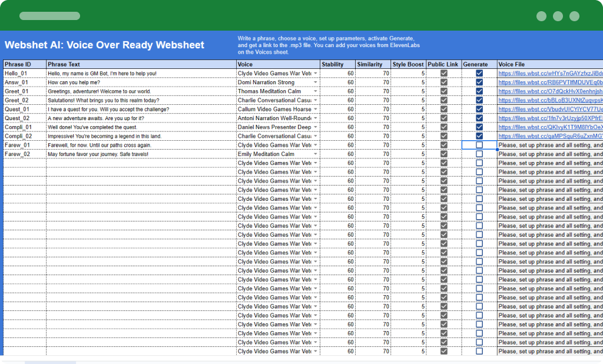Select phrase 'Well done! You've completed the quest.'
The height and width of the screenshot is (364, 603).
point(92,127)
